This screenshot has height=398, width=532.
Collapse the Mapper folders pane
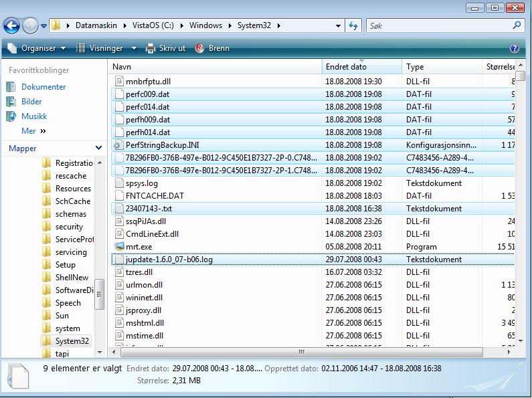(x=98, y=148)
